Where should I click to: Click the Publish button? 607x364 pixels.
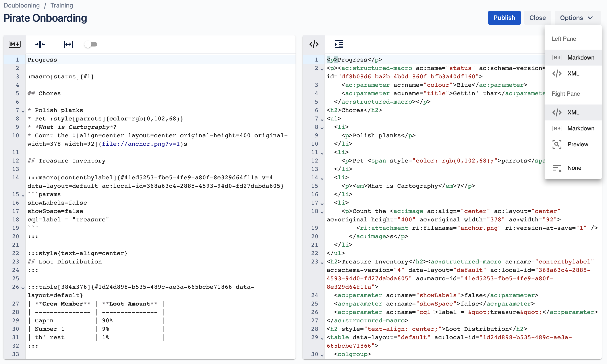pos(504,18)
